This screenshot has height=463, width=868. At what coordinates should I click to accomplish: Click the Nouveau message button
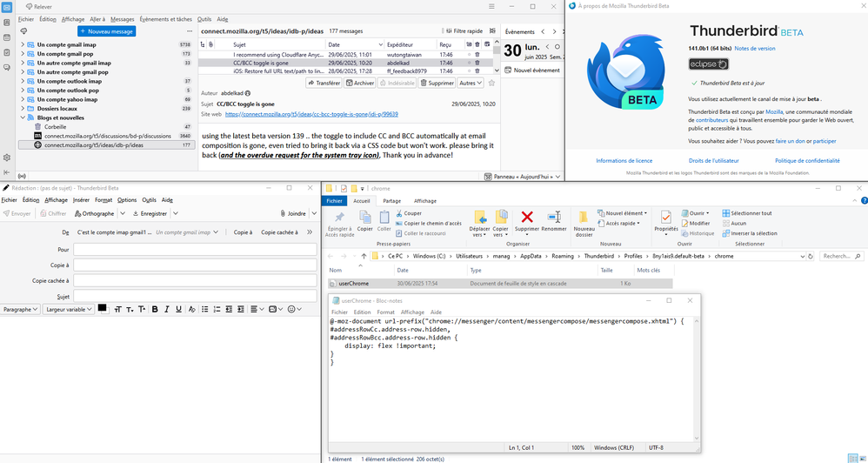(x=106, y=31)
